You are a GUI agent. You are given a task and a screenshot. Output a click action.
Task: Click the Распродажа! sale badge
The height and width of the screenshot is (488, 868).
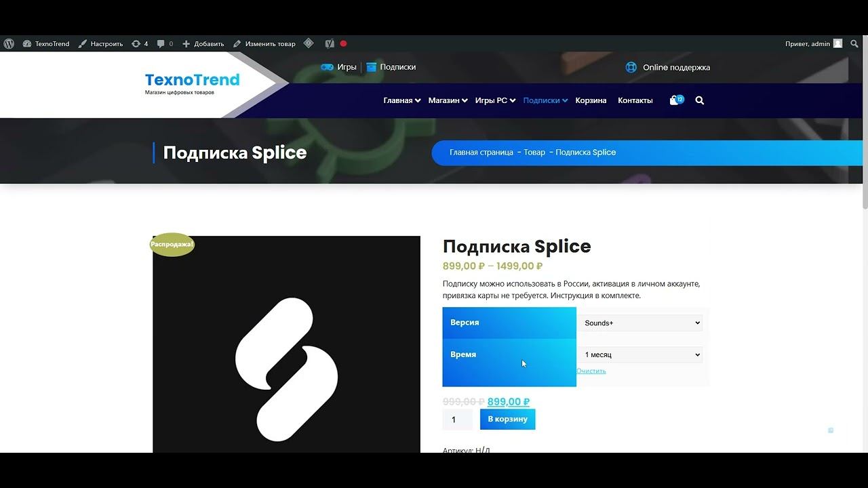[172, 244]
